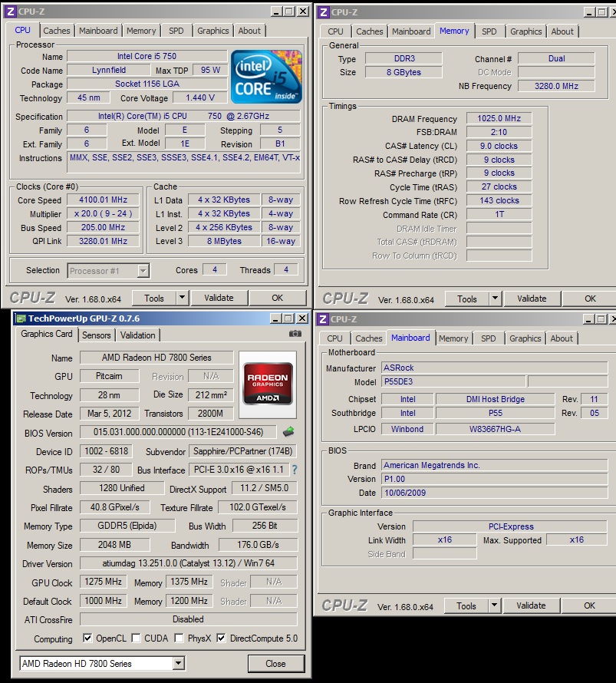
Task: Click the P55DE3 model field
Action: (453, 381)
